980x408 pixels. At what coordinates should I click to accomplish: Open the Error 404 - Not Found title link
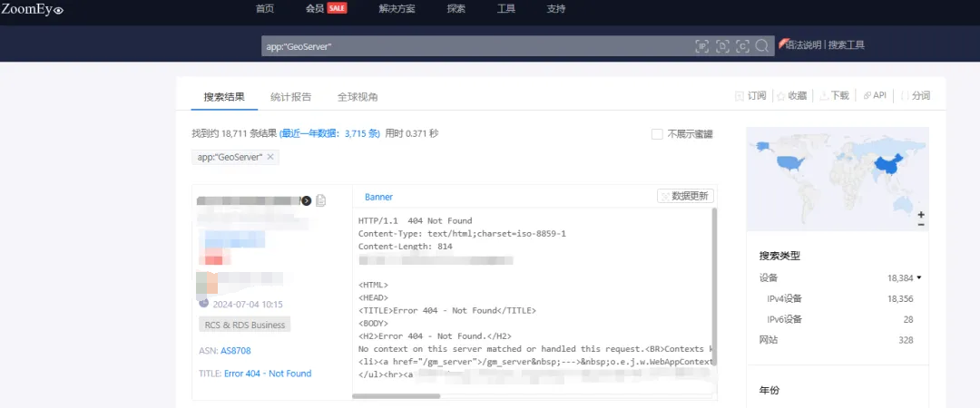click(268, 374)
